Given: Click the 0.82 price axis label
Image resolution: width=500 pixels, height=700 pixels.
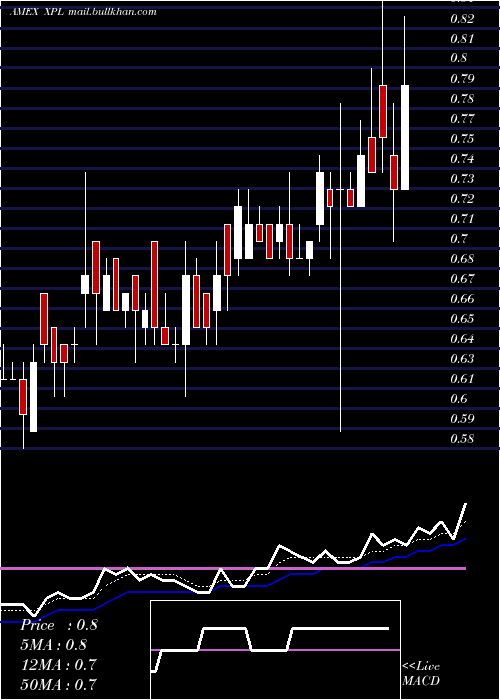Looking at the screenshot, I should point(462,18).
